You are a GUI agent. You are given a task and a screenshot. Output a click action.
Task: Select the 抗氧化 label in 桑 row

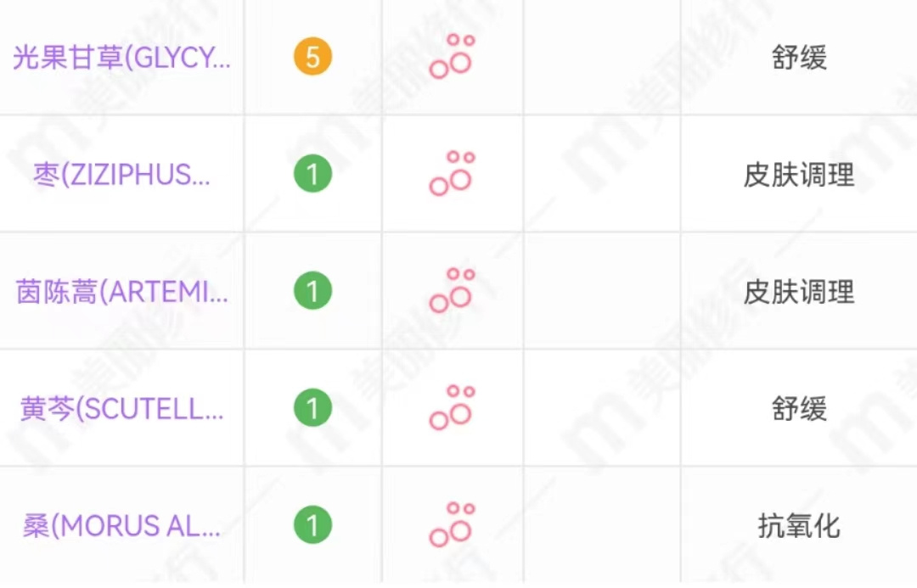pos(799,526)
